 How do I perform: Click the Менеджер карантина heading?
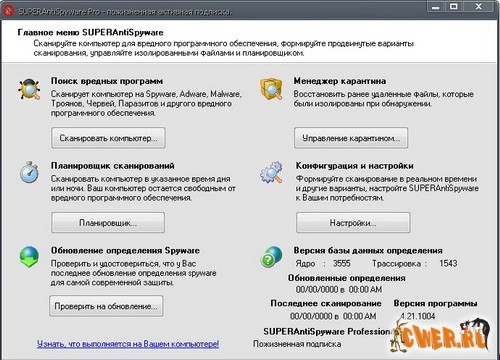[340, 81]
